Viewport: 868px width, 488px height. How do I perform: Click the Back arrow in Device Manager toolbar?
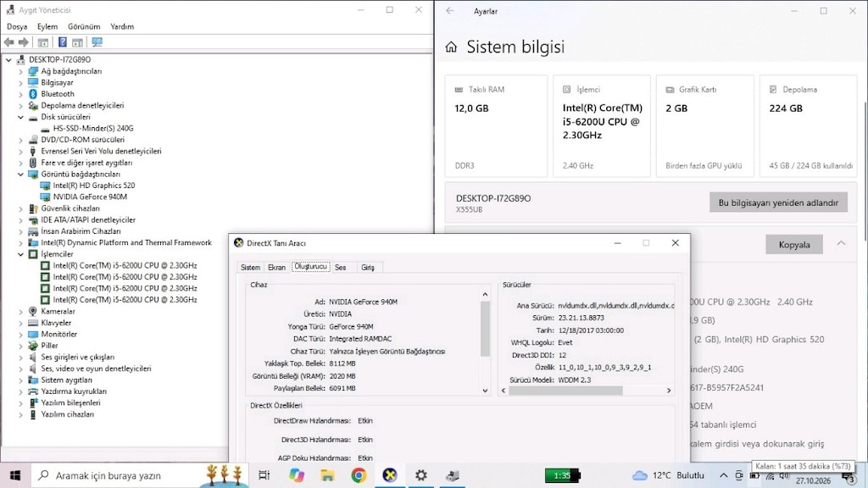coord(8,42)
